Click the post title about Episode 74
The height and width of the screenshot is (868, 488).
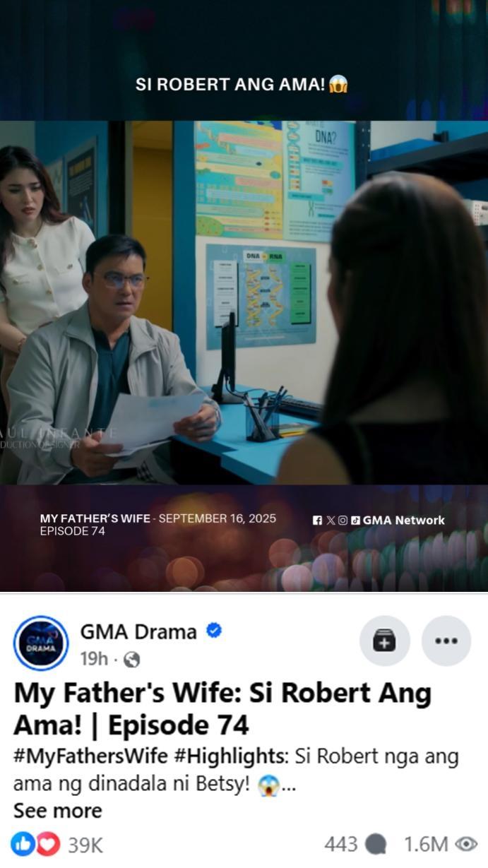click(222, 709)
